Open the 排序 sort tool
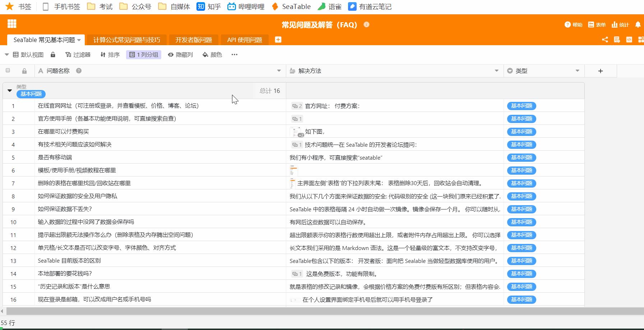 pos(110,55)
